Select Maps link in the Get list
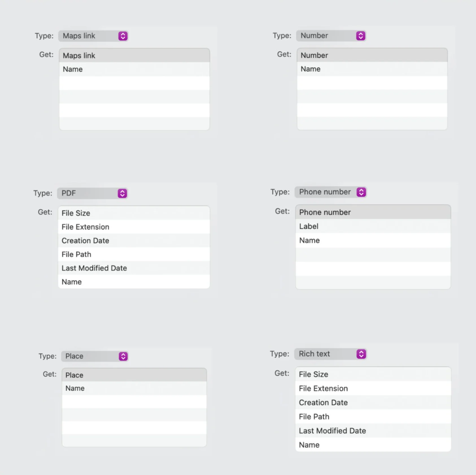The image size is (476, 475). click(134, 56)
